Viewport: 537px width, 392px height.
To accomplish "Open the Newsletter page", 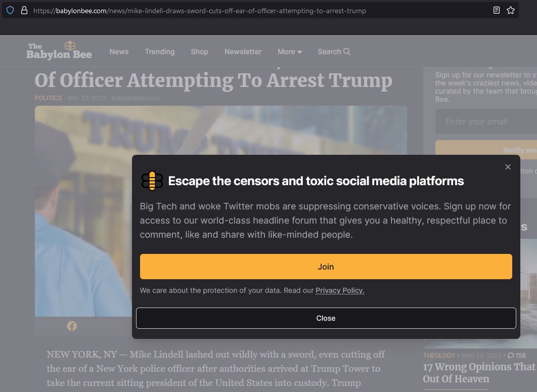I will click(243, 52).
